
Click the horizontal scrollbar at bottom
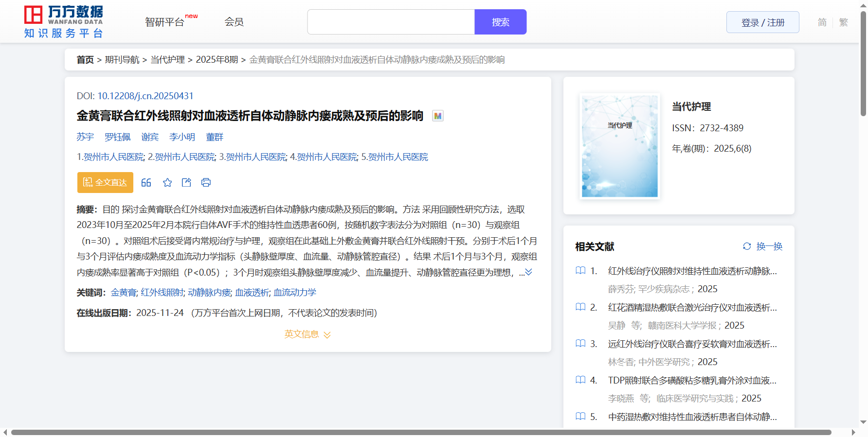pyautogui.click(x=421, y=432)
